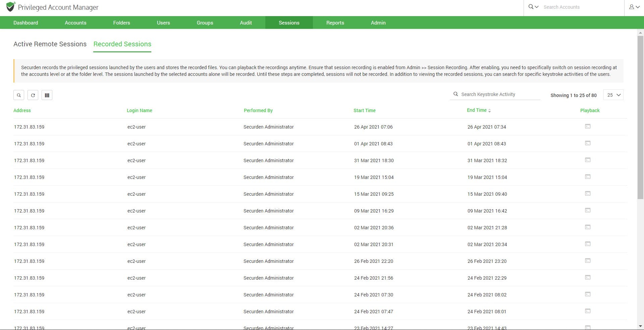644x330 pixels.
Task: Click the 'Privileged Account Manager' title text
Action: 58,7
